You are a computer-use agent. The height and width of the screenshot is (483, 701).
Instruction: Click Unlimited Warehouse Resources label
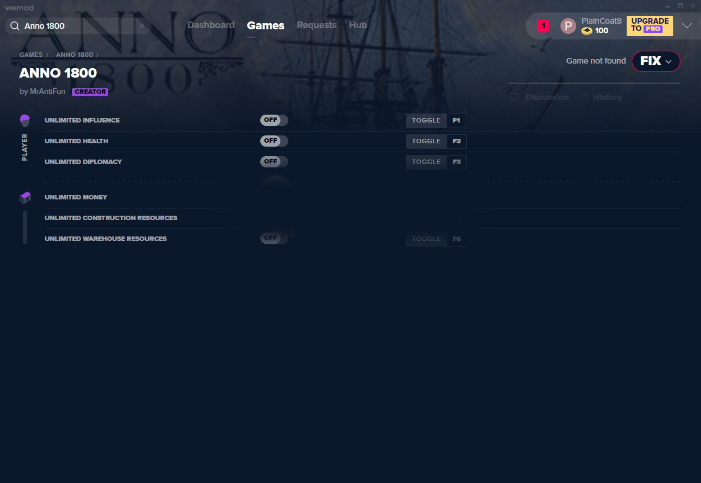106,238
